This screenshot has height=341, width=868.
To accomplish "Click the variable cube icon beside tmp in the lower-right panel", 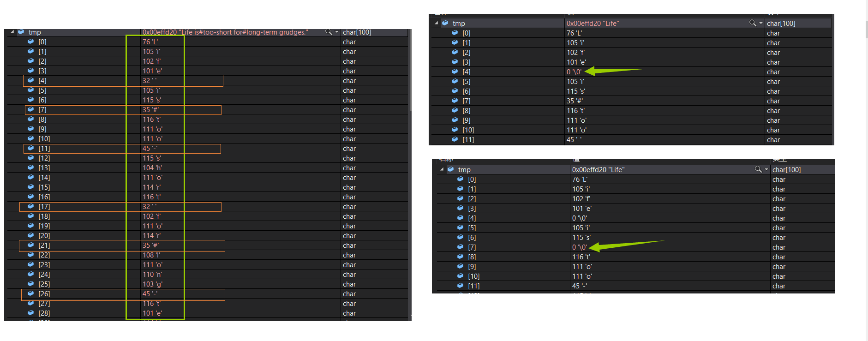I will 451,169.
